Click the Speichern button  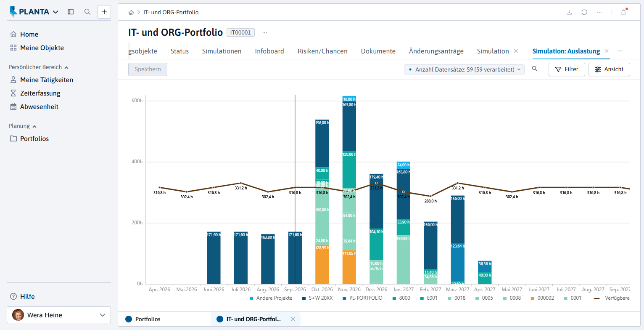(x=148, y=69)
